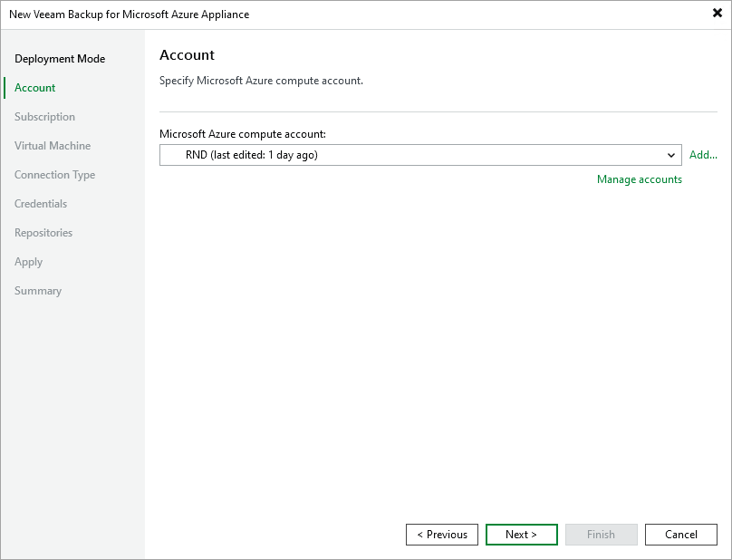Go to the Virtual Machine step
732x560 pixels.
[53, 146]
